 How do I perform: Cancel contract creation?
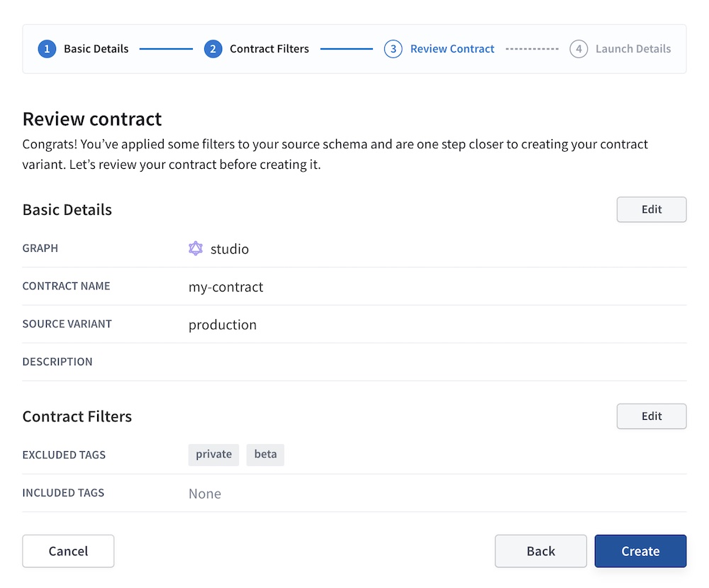68,550
